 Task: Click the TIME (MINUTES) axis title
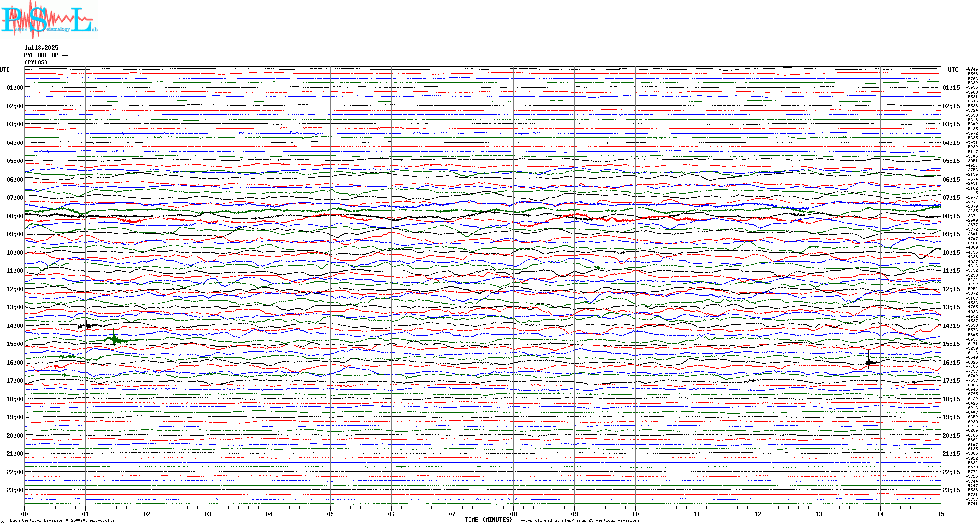coord(489,520)
